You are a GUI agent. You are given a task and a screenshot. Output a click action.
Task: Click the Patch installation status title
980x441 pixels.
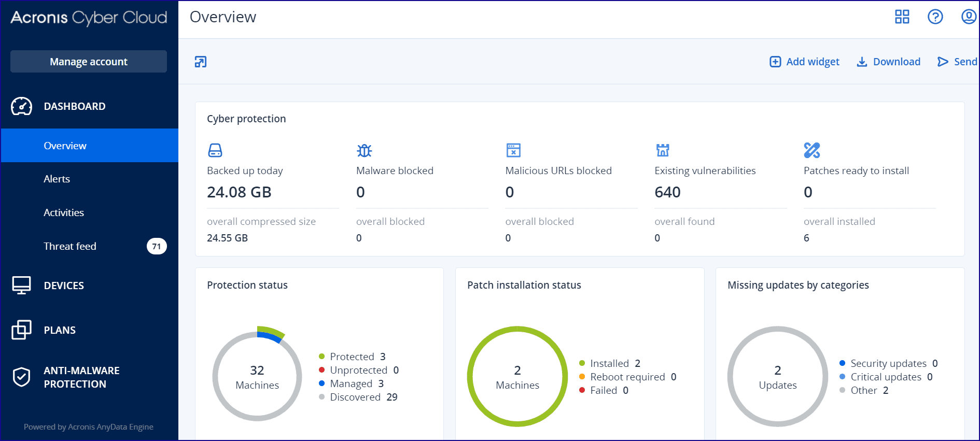coord(524,285)
